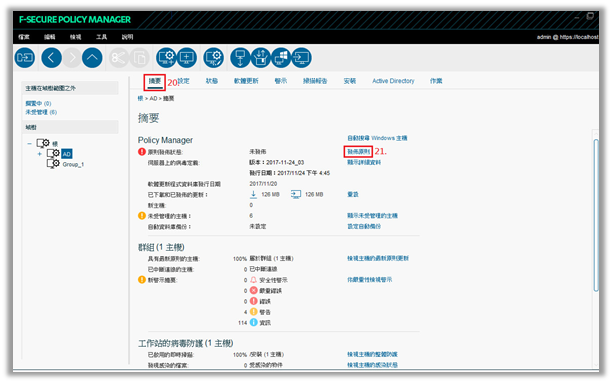Go up one level with the up-arrow button
The width and height of the screenshot is (612, 383).
pyautogui.click(x=92, y=58)
